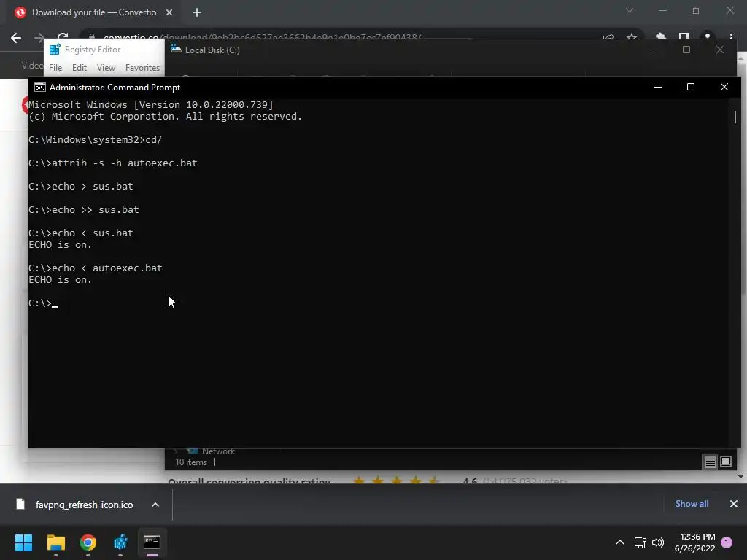Minimize the Command Prompt window

658,87
